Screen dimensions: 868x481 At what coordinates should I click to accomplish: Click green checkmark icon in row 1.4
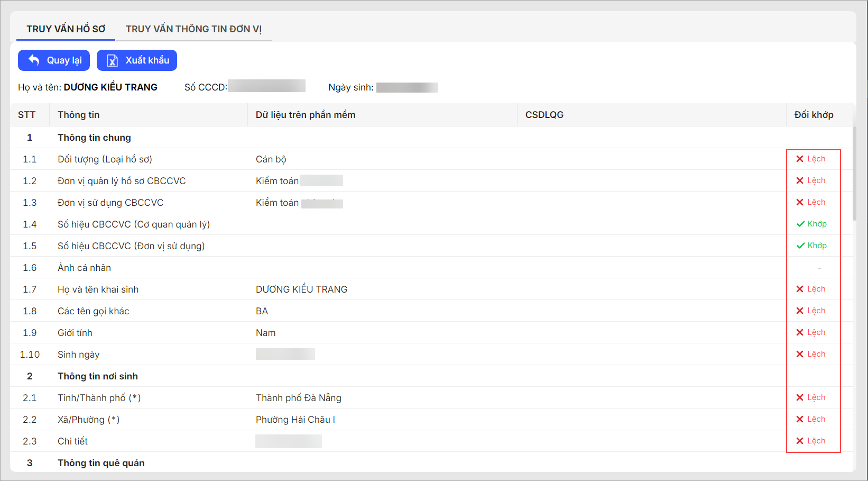point(800,224)
